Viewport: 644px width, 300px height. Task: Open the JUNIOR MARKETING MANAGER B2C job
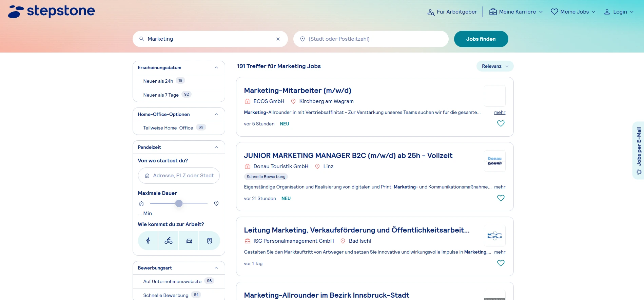coord(348,156)
